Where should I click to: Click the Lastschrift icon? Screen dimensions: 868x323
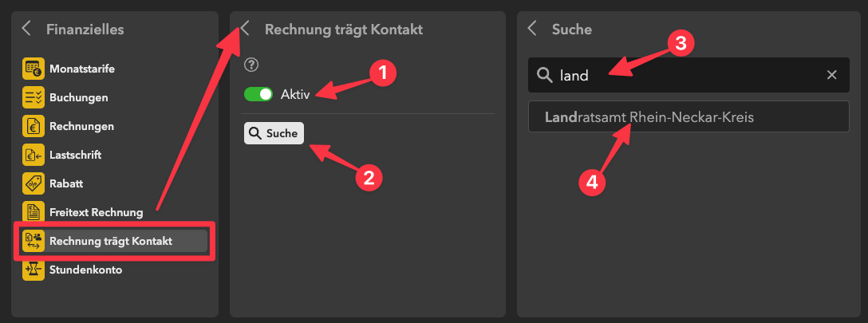(x=34, y=155)
